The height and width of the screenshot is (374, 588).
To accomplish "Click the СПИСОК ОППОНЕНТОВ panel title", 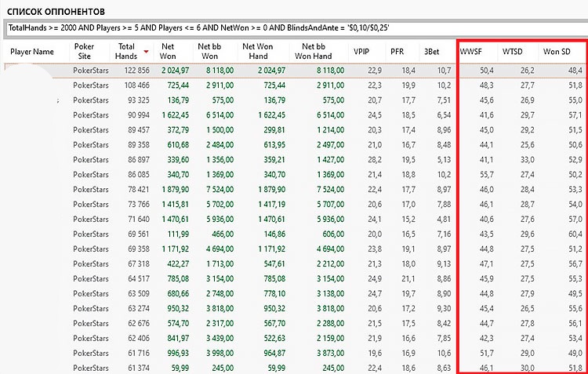I will [56, 12].
